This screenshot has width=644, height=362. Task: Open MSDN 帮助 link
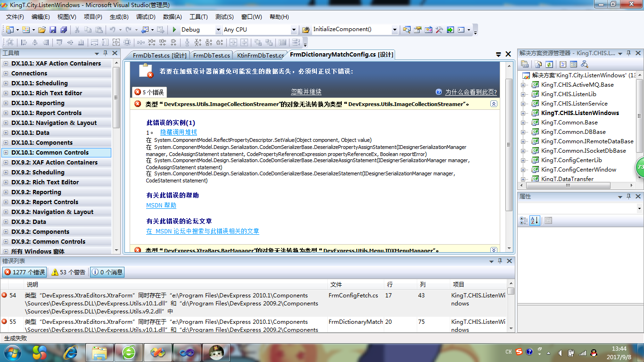[x=161, y=206]
